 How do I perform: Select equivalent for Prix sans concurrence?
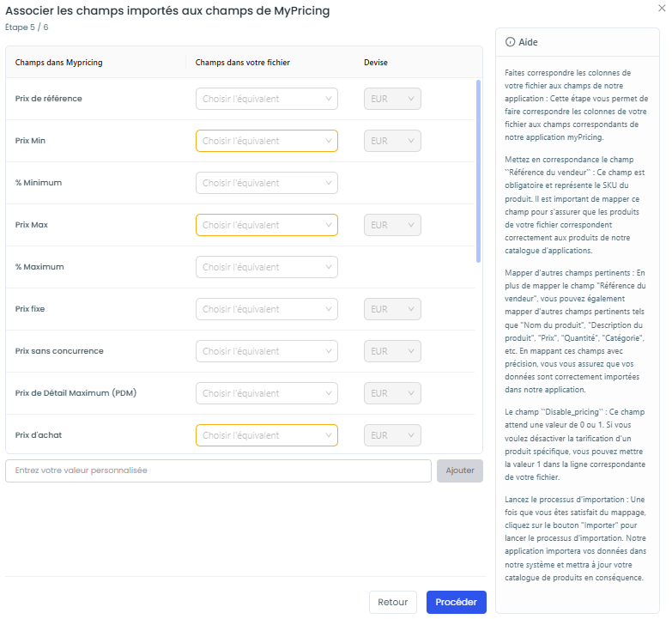(x=267, y=350)
